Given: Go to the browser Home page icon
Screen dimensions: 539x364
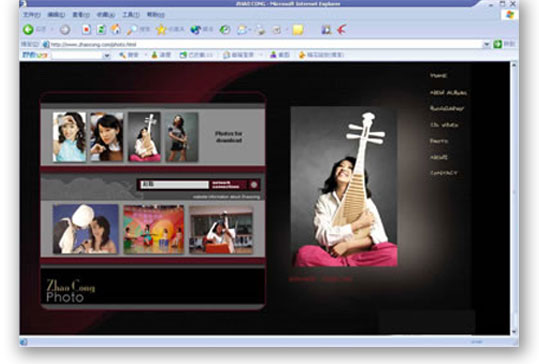Looking at the screenshot, I should tap(116, 30).
